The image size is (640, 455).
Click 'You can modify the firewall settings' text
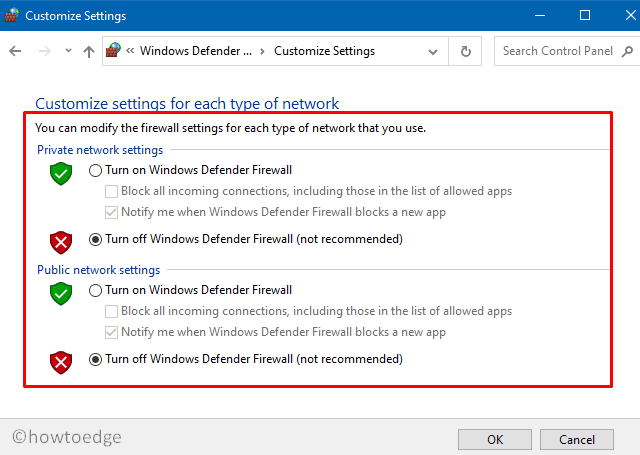230,128
